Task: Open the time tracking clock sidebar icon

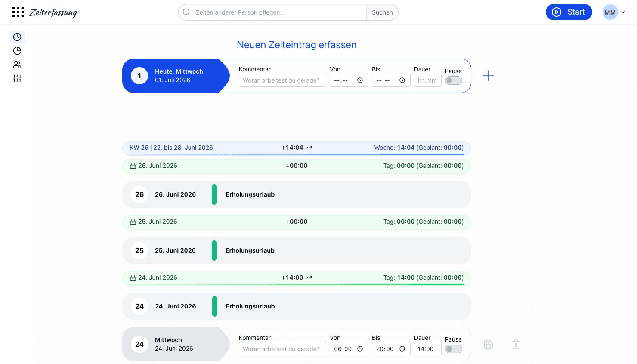Action: [17, 37]
